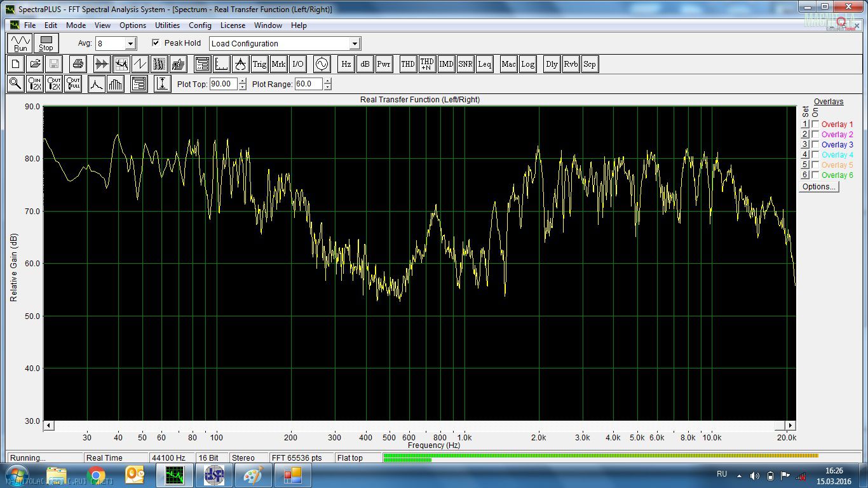
Task: Click the frequency scrollbar right arrow
Action: pyautogui.click(x=790, y=426)
